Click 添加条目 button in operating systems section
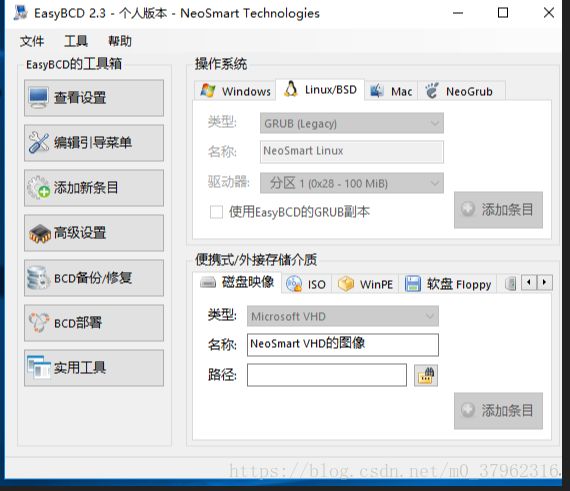The width and height of the screenshot is (570, 491). 498,210
